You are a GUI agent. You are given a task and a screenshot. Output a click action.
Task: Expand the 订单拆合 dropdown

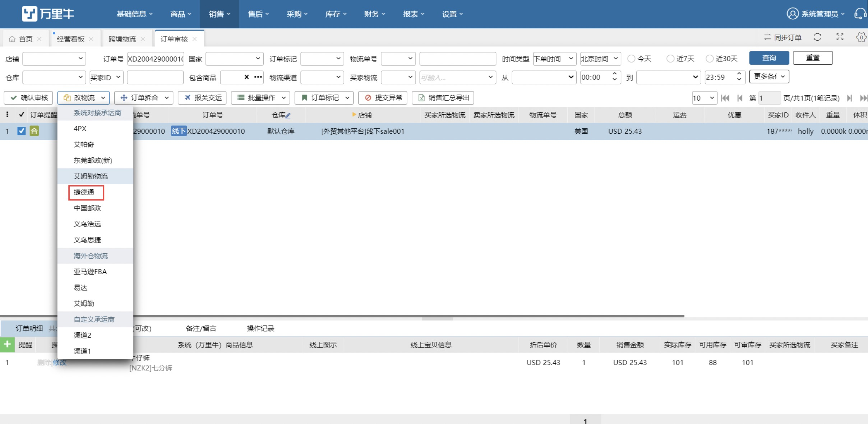click(x=144, y=98)
